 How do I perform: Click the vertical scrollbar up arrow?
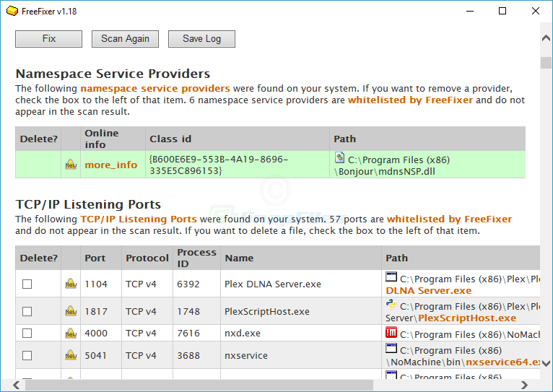coord(546,38)
